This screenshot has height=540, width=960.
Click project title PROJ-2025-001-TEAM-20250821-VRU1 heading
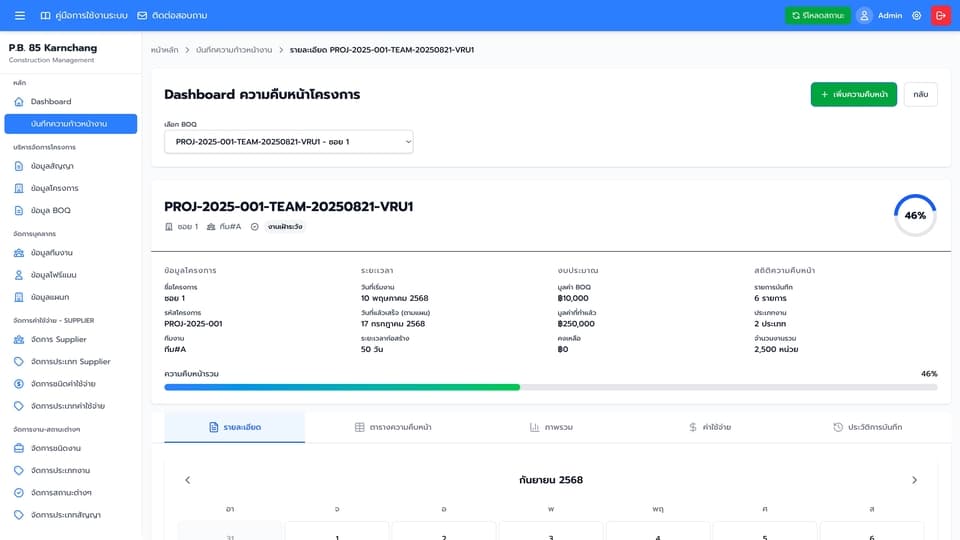click(288, 206)
